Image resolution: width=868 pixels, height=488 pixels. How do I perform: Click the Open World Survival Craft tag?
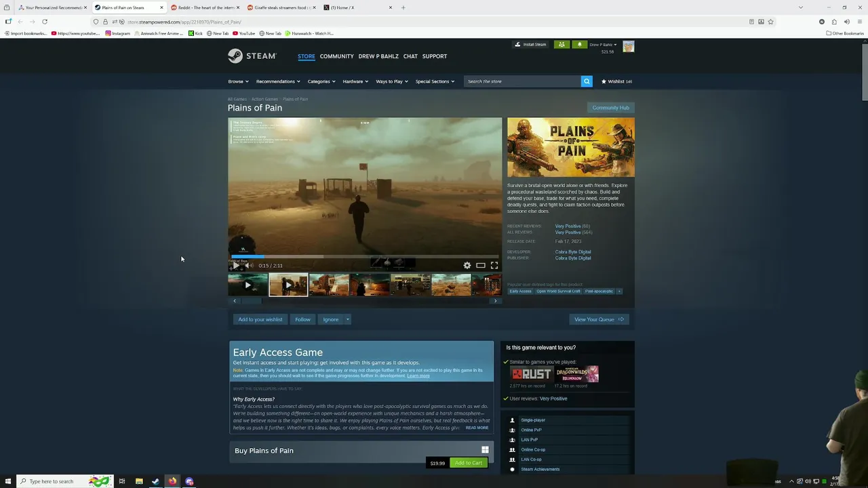point(558,291)
